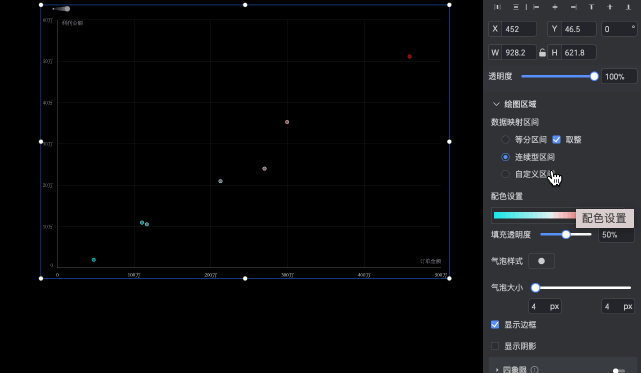Click the 气泡大小 slider handle
Viewport: 641px width, 373px height.
coord(535,288)
